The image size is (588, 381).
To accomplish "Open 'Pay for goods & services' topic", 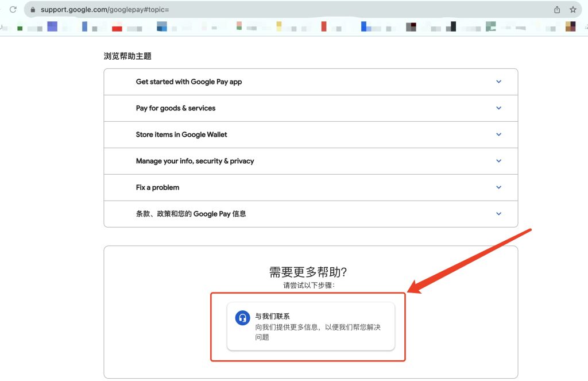I will tap(176, 108).
